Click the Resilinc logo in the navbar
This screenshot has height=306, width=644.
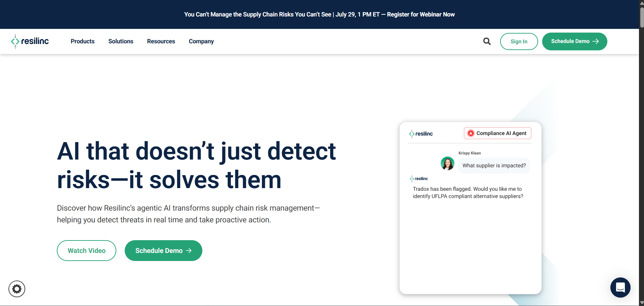[30, 41]
